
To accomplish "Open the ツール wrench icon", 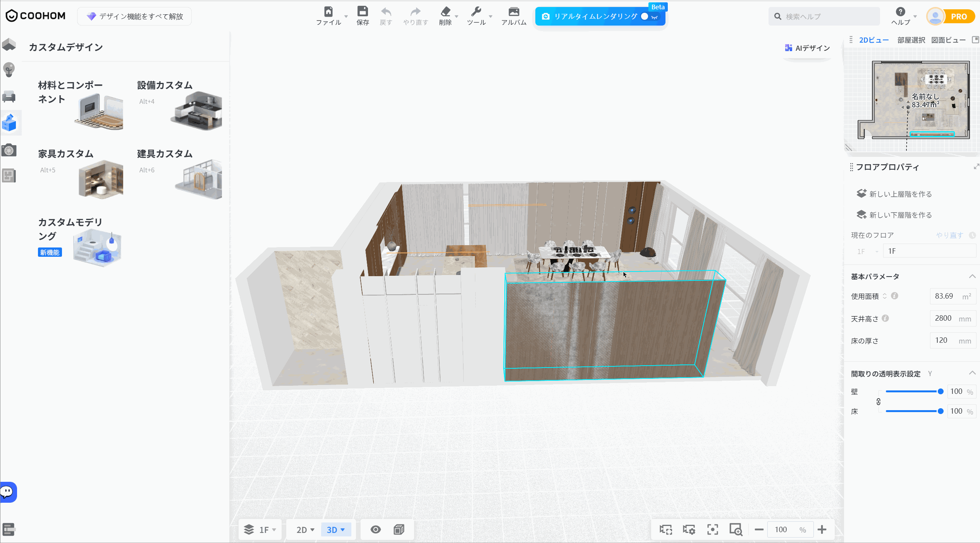I will pos(476,11).
